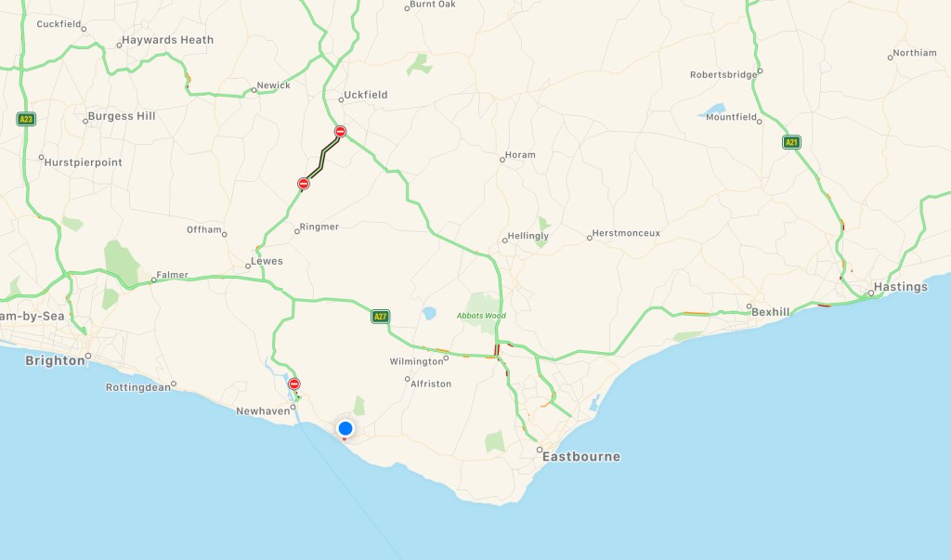Select the A23 road shield
The height and width of the screenshot is (560, 951).
[x=26, y=119]
